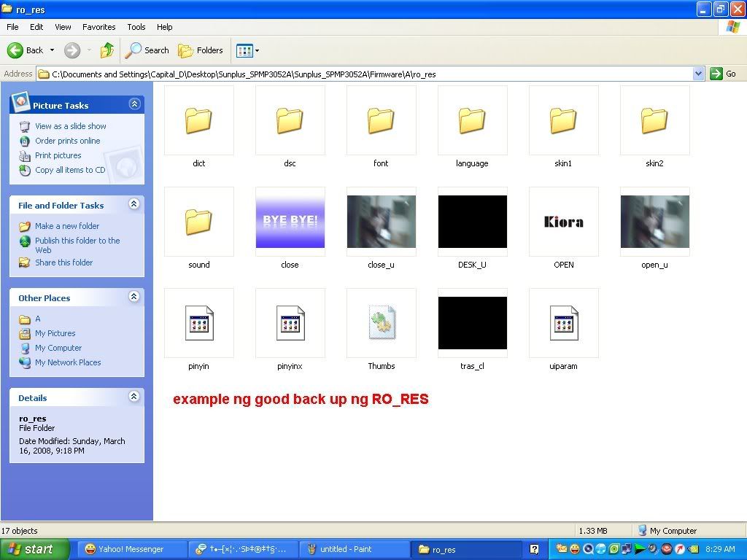Viewport: 747px width, 560px height.
Task: Select the open_u image thumbnail
Action: pyautogui.click(x=654, y=222)
